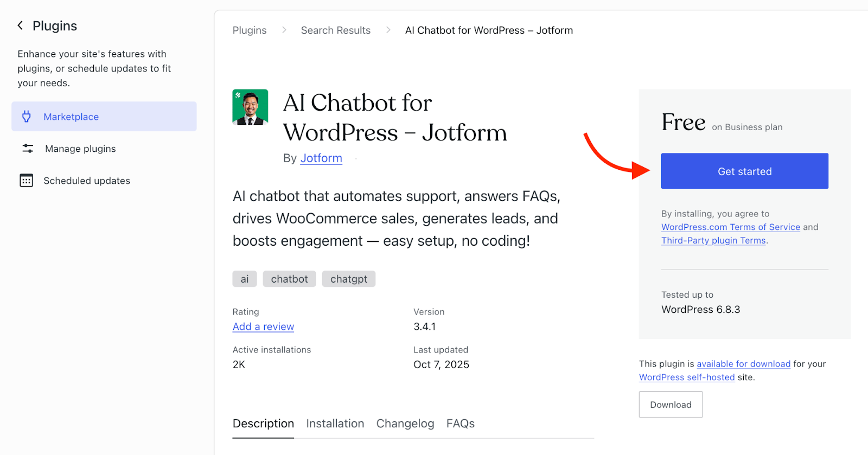Switch to the Description tab
The width and height of the screenshot is (868, 455).
coord(263,424)
